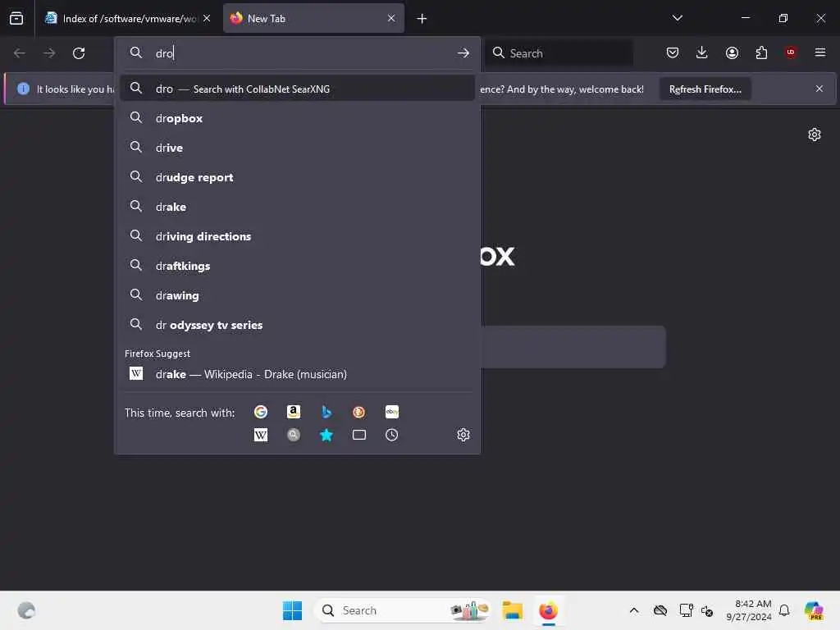This screenshot has width=840, height=630.
Task: Click the Firefox taskbar icon
Action: coord(548,610)
